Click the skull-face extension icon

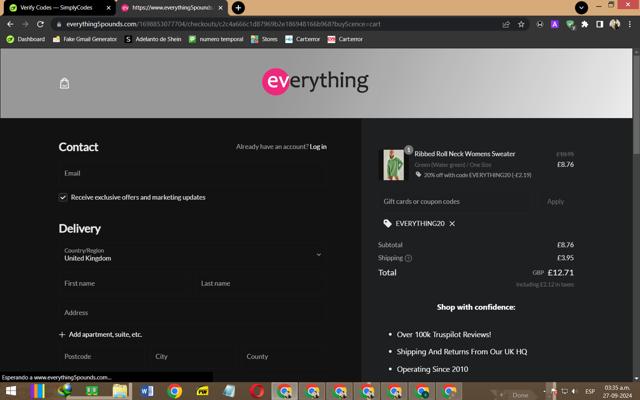coord(540,24)
